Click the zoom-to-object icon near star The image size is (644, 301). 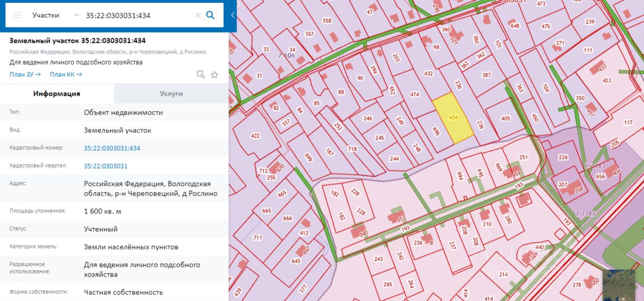201,74
